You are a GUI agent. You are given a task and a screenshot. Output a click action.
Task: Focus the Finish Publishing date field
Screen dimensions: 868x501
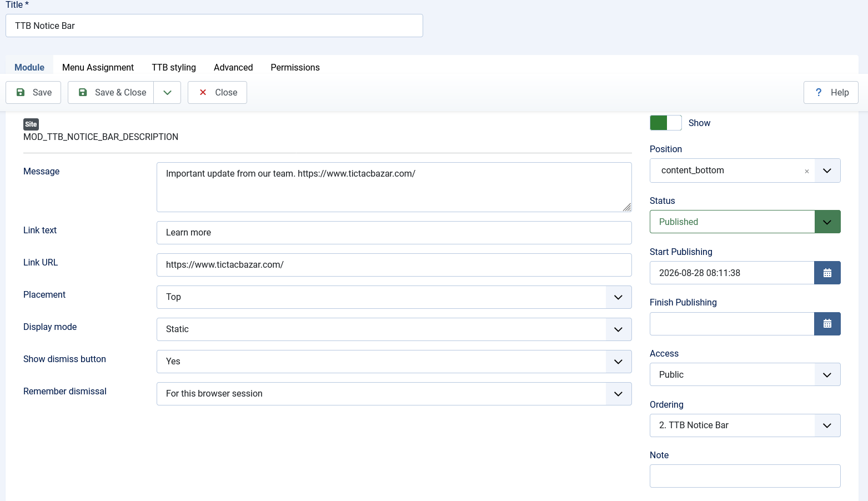732,324
